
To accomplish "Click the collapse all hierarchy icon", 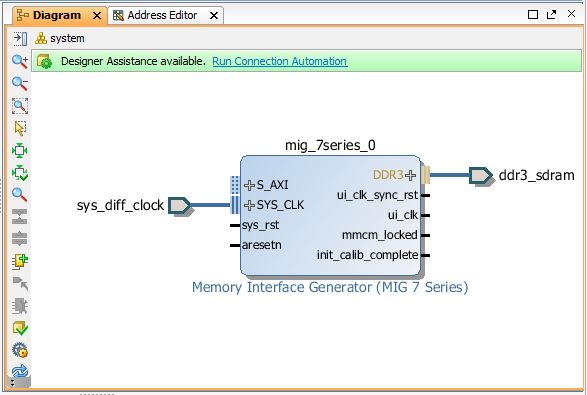I will click(19, 216).
